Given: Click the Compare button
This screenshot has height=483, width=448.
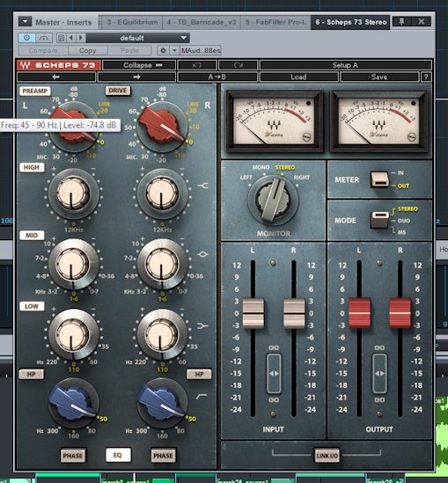Looking at the screenshot, I should pyautogui.click(x=43, y=50).
